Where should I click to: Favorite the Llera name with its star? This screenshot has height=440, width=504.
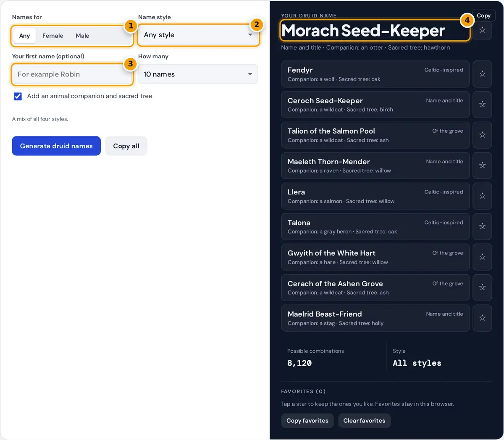(x=482, y=196)
